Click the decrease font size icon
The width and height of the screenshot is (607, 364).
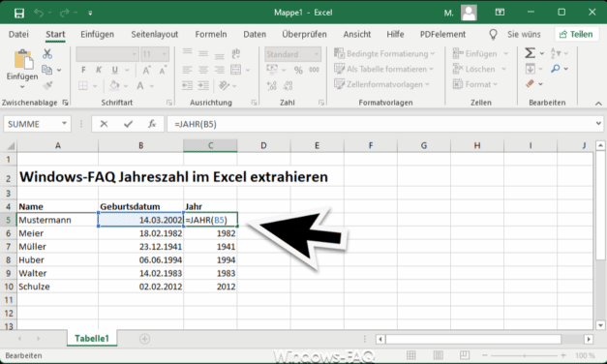point(163,70)
